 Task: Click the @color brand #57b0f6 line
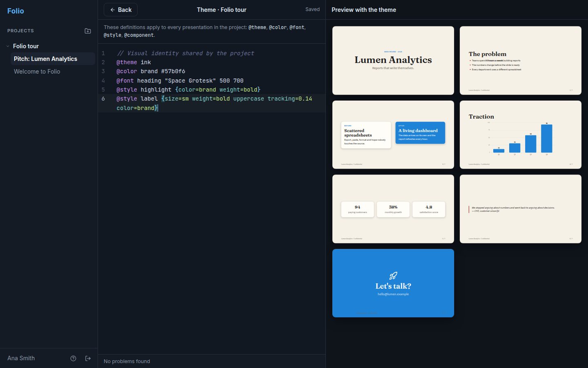pos(151,72)
